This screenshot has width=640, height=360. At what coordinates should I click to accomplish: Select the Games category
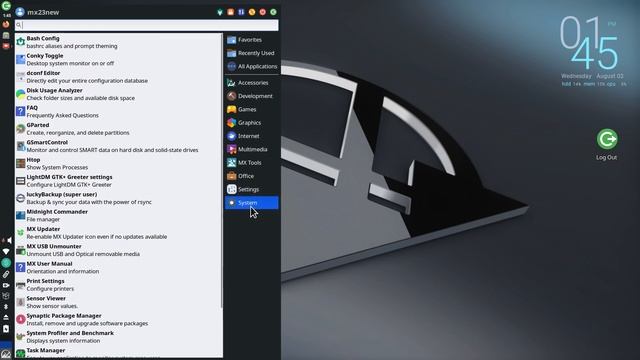251,109
